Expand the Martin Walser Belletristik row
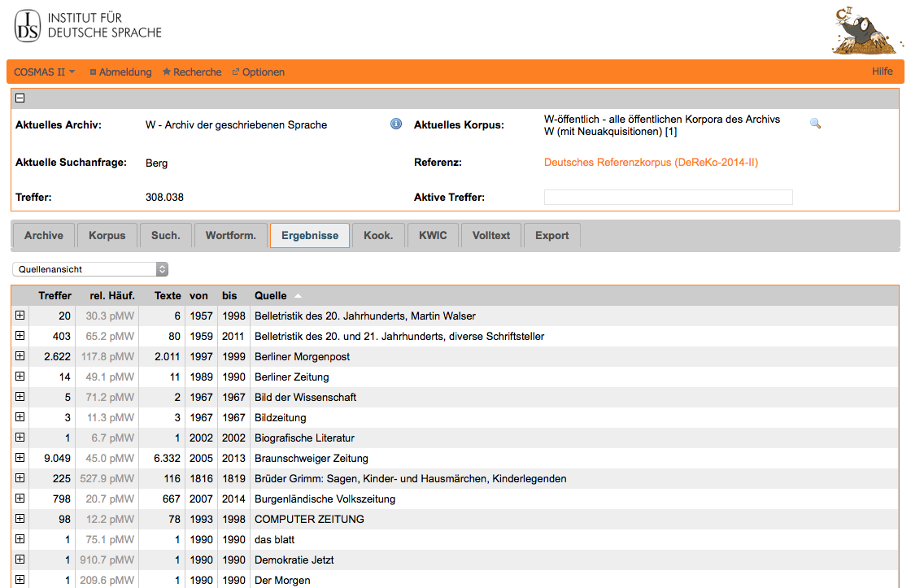This screenshot has width=911, height=588. (x=20, y=316)
